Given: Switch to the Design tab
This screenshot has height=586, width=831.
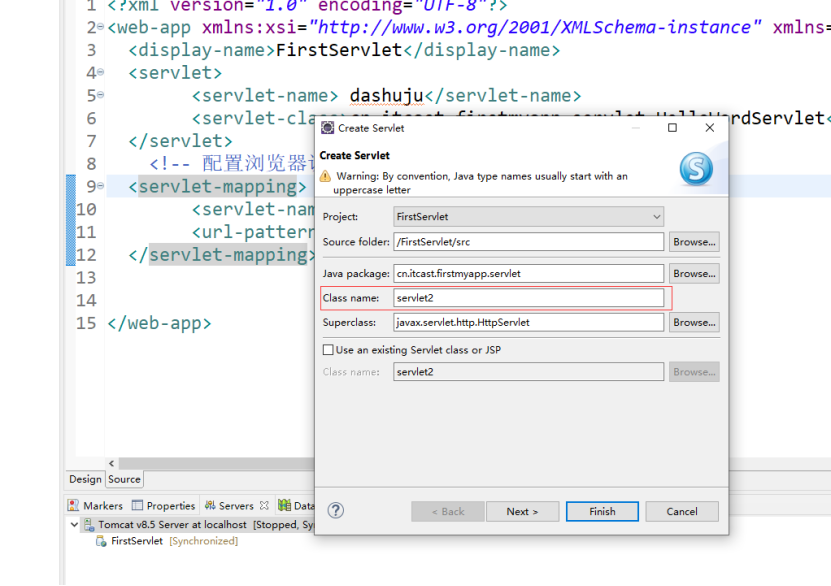Looking at the screenshot, I should 85,479.
